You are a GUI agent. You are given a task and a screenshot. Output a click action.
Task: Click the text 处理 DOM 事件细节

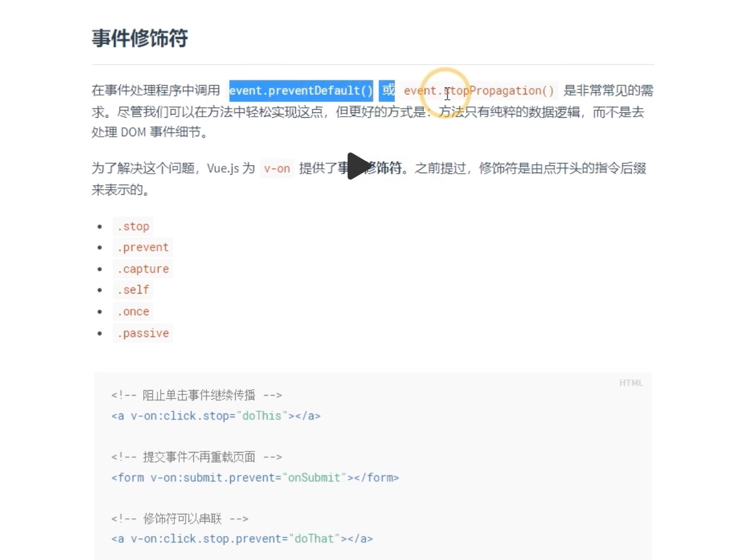150,132
